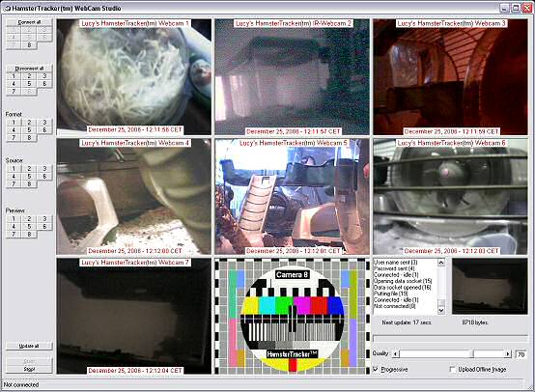
Task: Toggle Preview for camera 7
Action: (x=14, y=234)
